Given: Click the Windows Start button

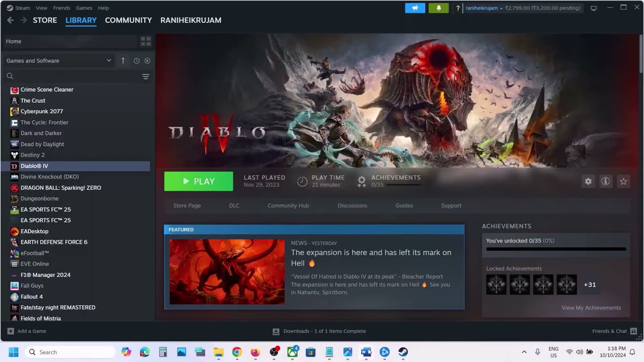Looking at the screenshot, I should pos(14,352).
